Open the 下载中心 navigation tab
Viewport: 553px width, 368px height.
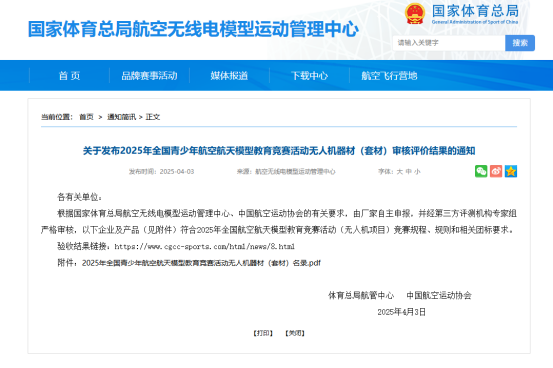(x=309, y=76)
